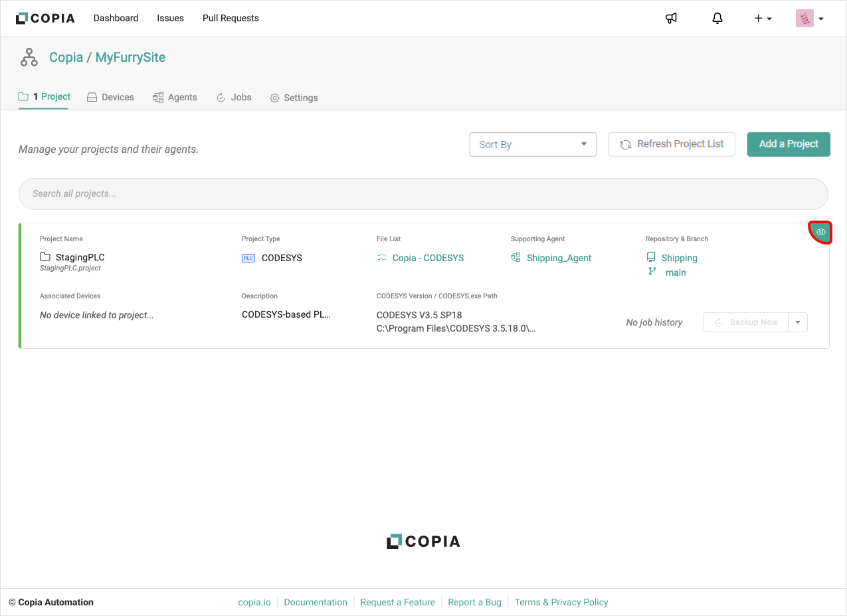The width and height of the screenshot is (847, 616).
Task: Click the Shipping repository icon
Action: click(651, 257)
